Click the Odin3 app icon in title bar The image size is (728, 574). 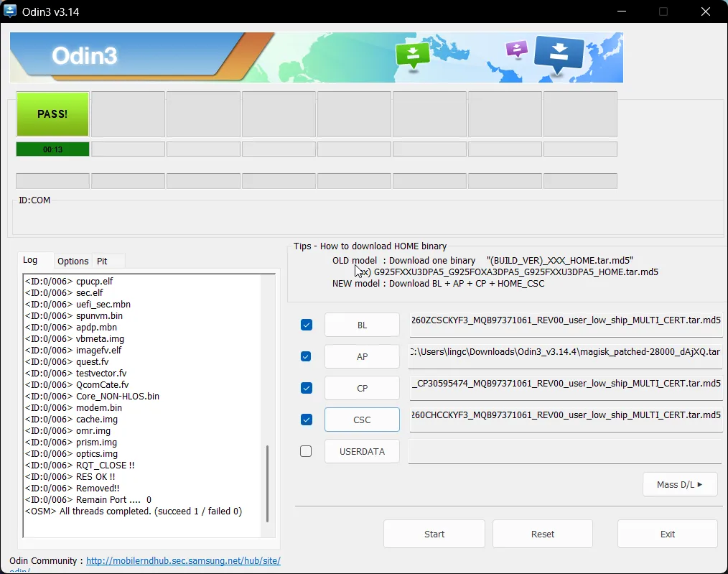point(11,11)
